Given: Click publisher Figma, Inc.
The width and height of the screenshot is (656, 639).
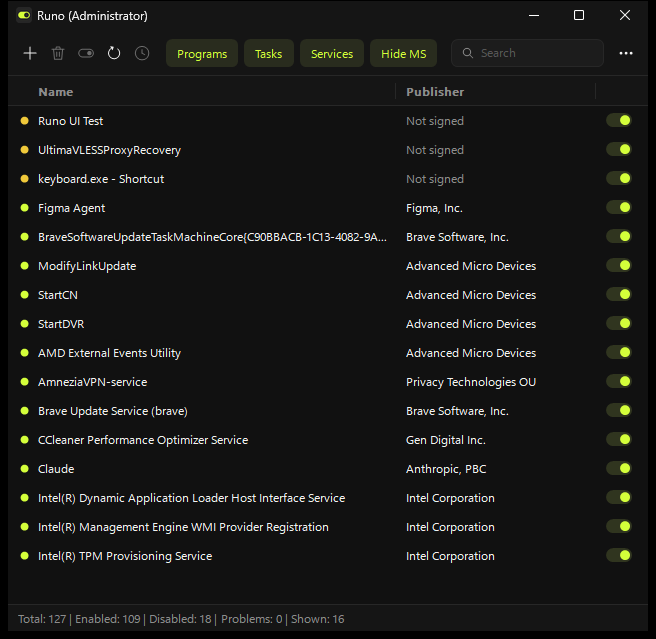Looking at the screenshot, I should point(434,208).
